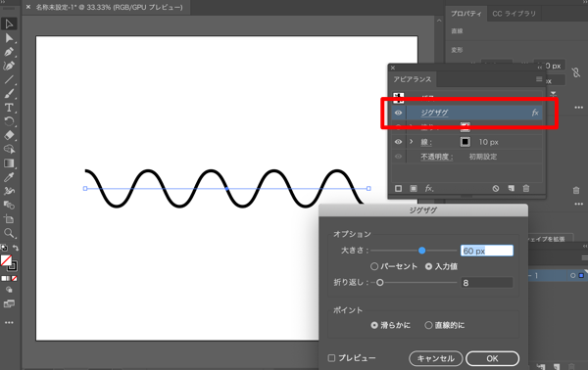Select the Rotate tool
Image resolution: width=588 pixels, height=370 pixels.
coord(9,121)
